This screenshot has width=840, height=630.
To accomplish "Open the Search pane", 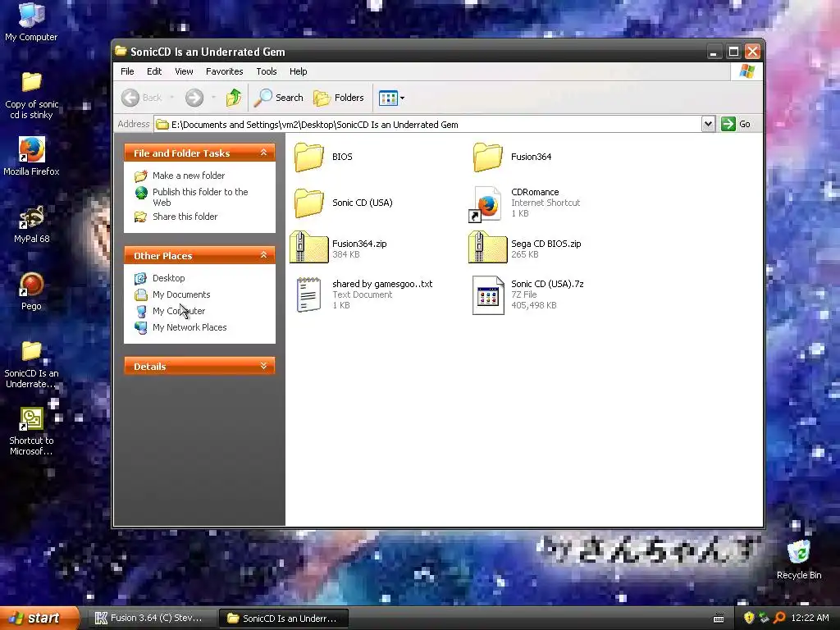I will tap(279, 98).
